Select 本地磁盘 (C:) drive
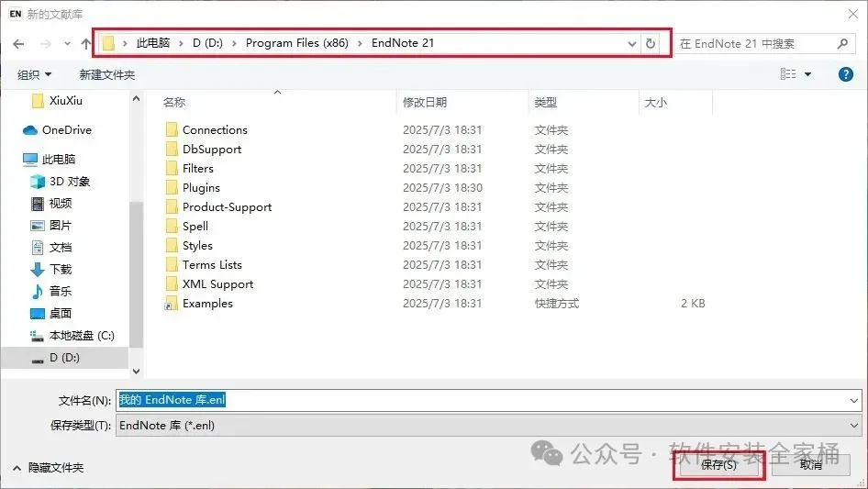The image size is (868, 489). point(72,335)
